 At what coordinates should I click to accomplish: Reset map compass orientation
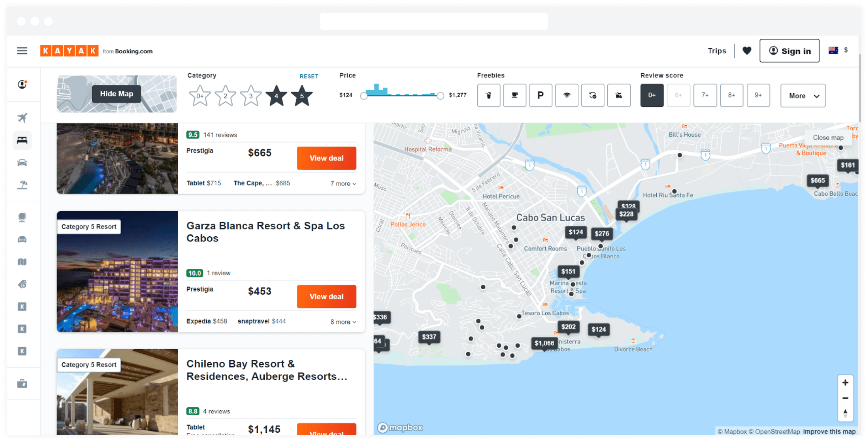click(845, 413)
